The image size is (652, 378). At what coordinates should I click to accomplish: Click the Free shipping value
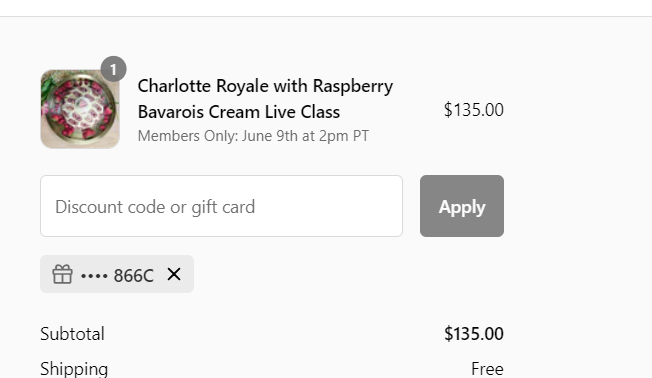pos(487,369)
